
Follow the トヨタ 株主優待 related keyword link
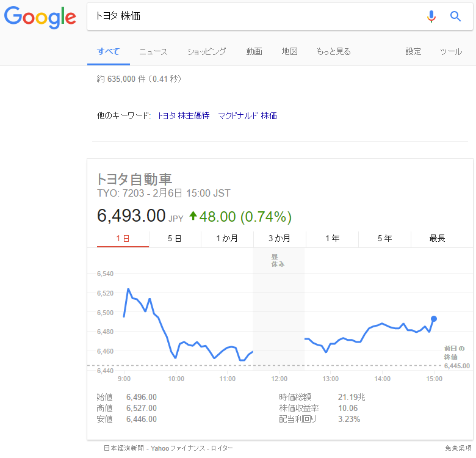point(184,115)
